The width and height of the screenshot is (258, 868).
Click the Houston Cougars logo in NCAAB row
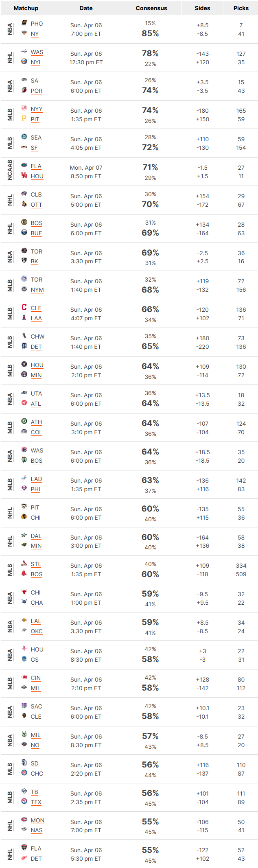[x=24, y=175]
